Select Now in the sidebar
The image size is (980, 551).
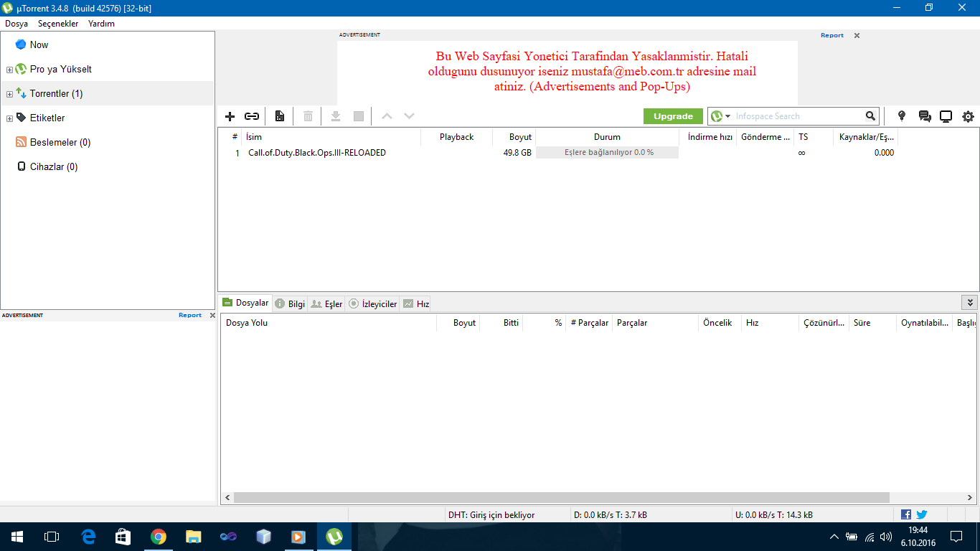tap(108, 44)
